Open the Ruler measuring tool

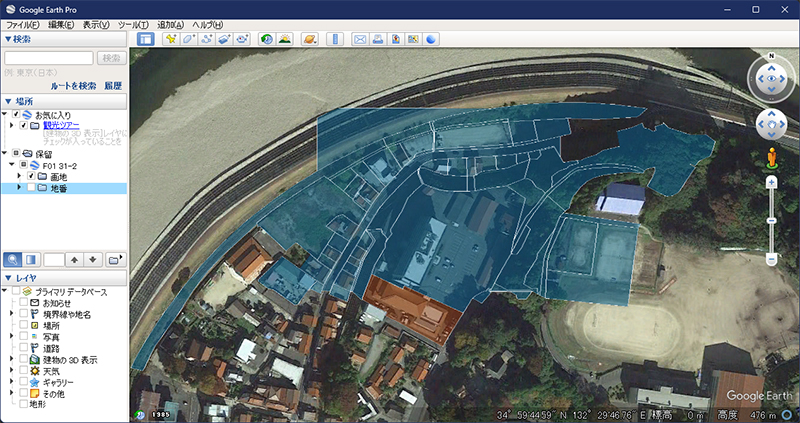coord(335,39)
